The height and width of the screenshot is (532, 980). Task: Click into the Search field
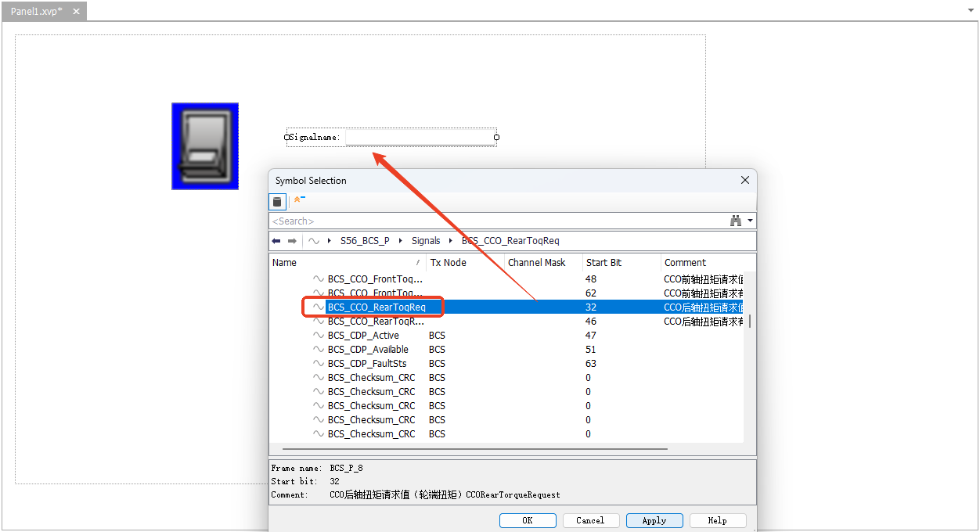498,221
